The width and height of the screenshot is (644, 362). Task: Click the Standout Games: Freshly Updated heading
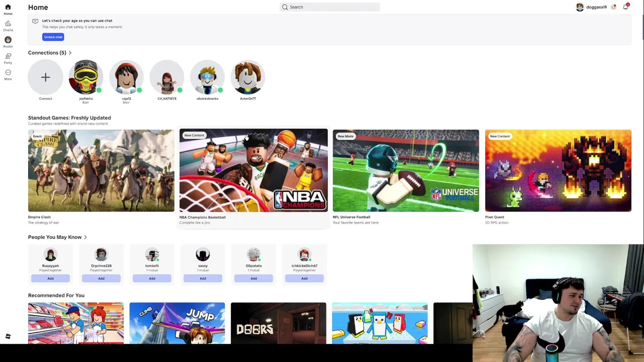coord(69,118)
